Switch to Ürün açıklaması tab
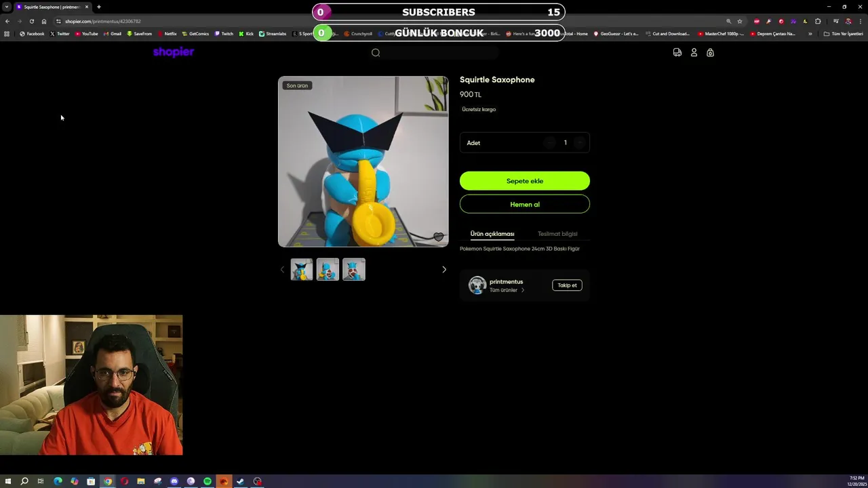This screenshot has width=868, height=488. pos(492,234)
